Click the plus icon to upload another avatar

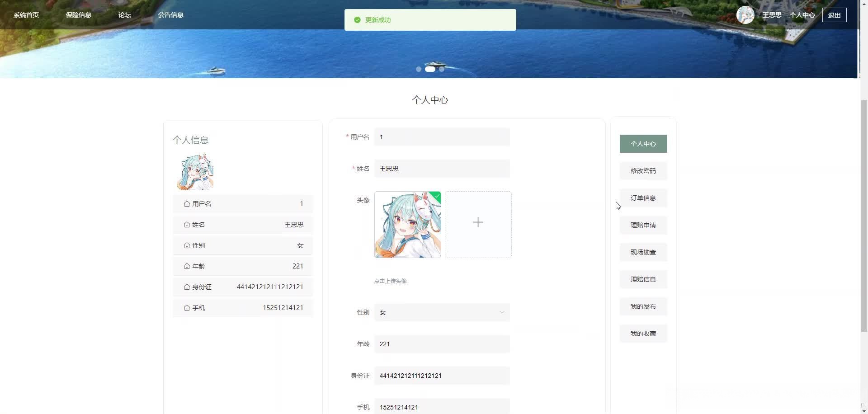click(x=478, y=222)
